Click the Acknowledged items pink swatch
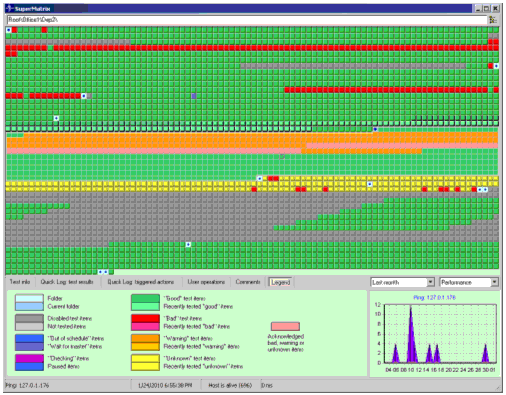This screenshot has height=395, width=506. (x=285, y=326)
